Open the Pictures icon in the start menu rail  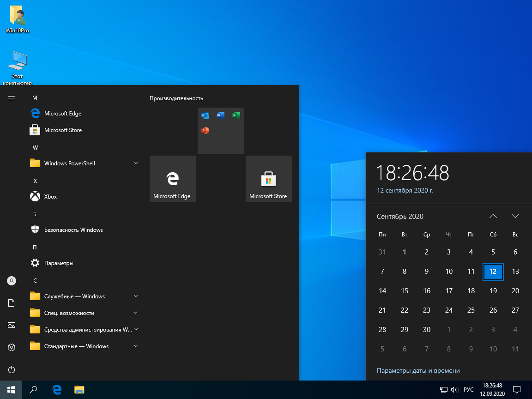[11, 325]
